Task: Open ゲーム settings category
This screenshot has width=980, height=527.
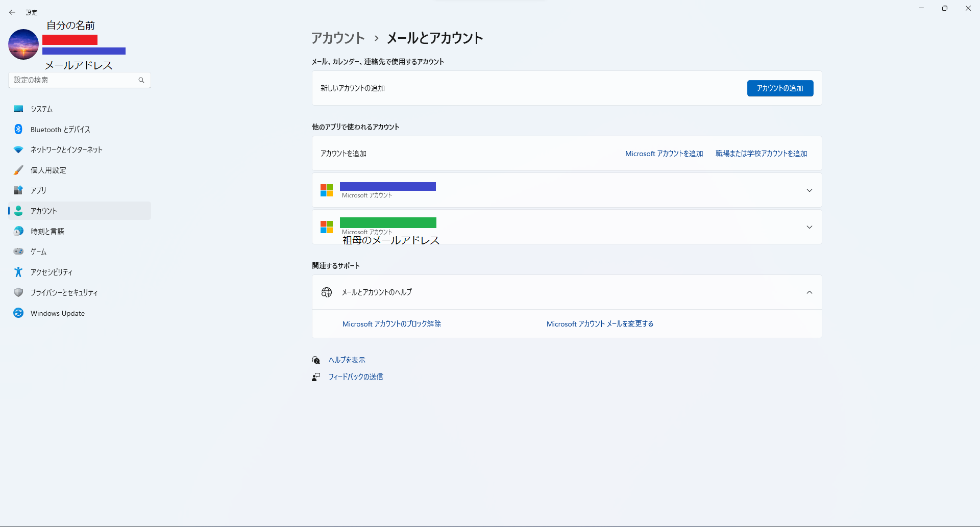Action: [x=80, y=252]
